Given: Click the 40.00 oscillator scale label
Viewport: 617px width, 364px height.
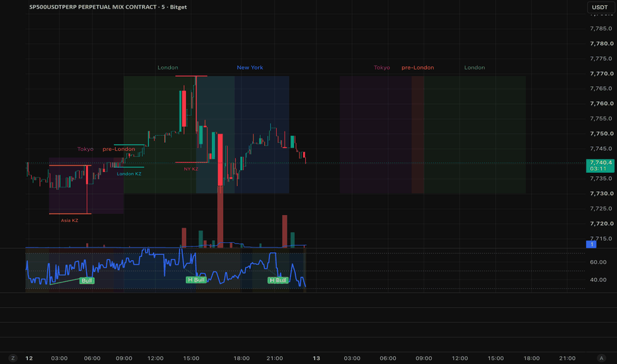Looking at the screenshot, I should point(598,280).
